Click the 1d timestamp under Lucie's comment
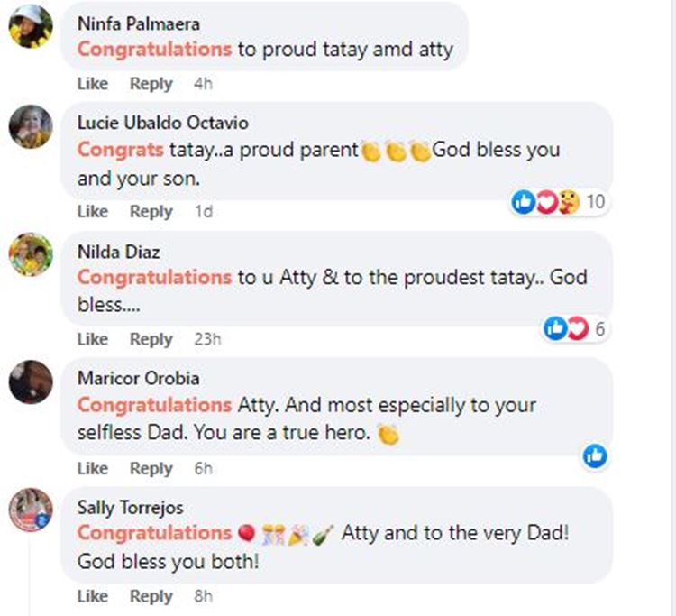This screenshot has height=616, width=676. (x=204, y=212)
